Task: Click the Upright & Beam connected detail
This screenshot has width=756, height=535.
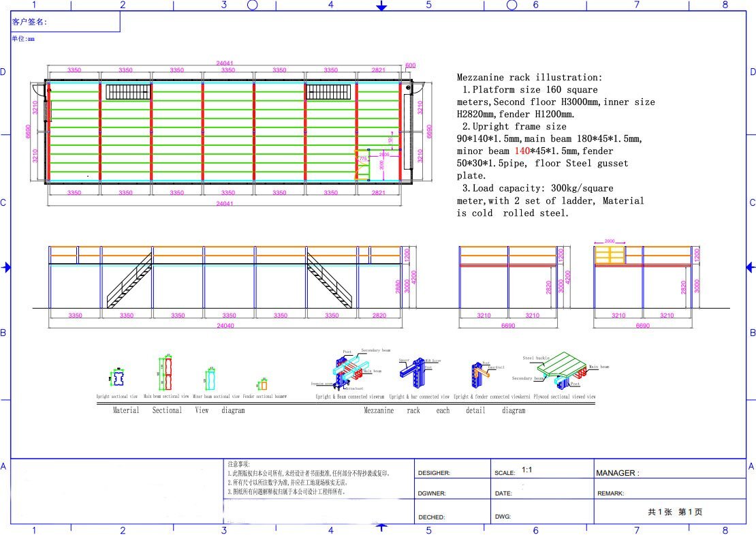Action: 351,371
